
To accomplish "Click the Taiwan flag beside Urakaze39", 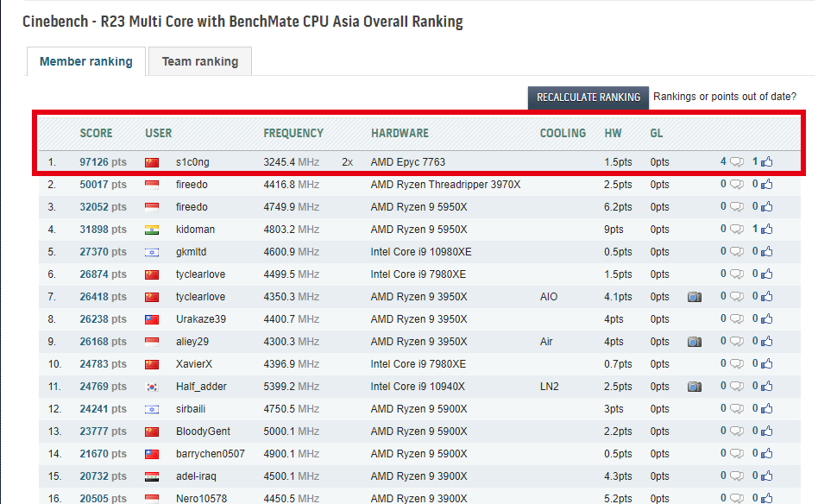I will coord(152,319).
